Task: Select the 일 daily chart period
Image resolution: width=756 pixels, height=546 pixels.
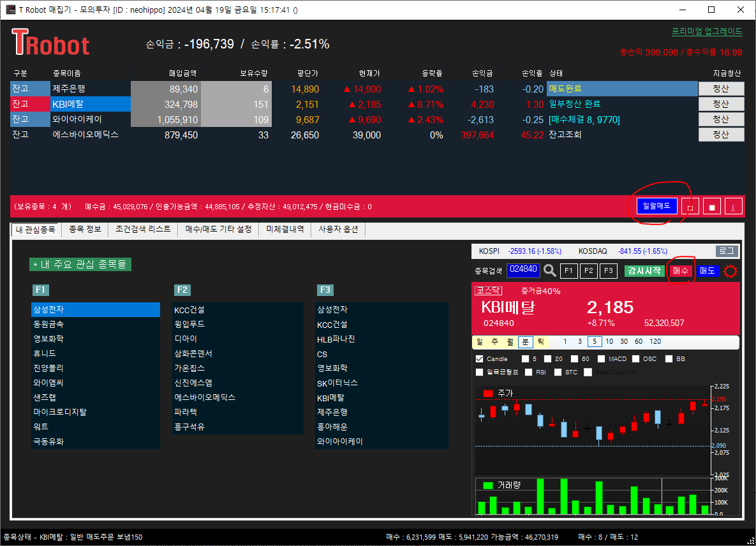Action: click(480, 342)
